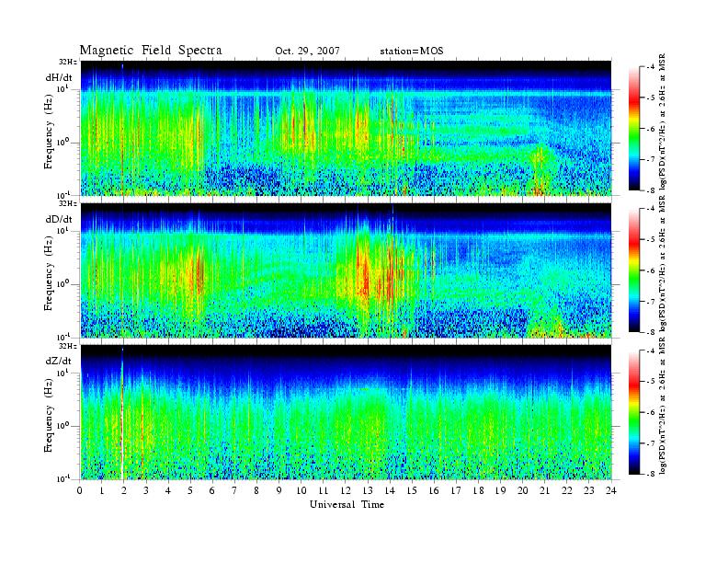Click time axis tick "13"
Image resolution: width=728 pixels, height=563 pixels.
[x=368, y=490]
